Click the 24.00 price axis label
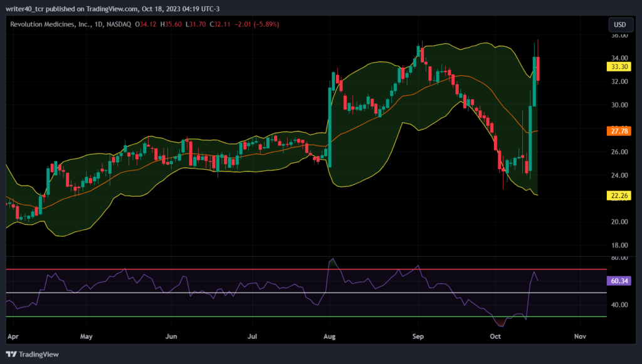The width and height of the screenshot is (642, 364). point(619,175)
